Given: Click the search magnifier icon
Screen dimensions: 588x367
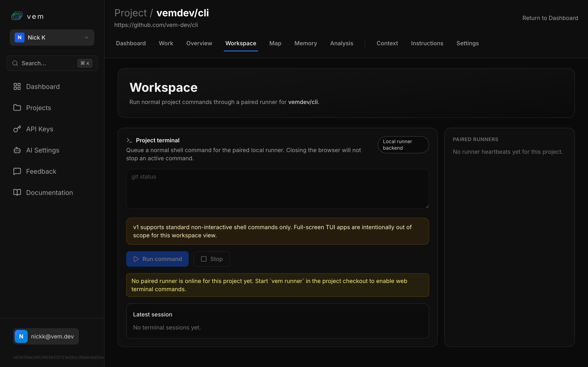Looking at the screenshot, I should pos(15,63).
